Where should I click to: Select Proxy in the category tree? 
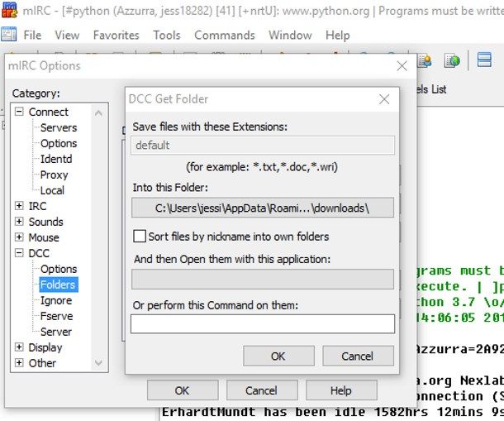pyautogui.click(x=54, y=175)
